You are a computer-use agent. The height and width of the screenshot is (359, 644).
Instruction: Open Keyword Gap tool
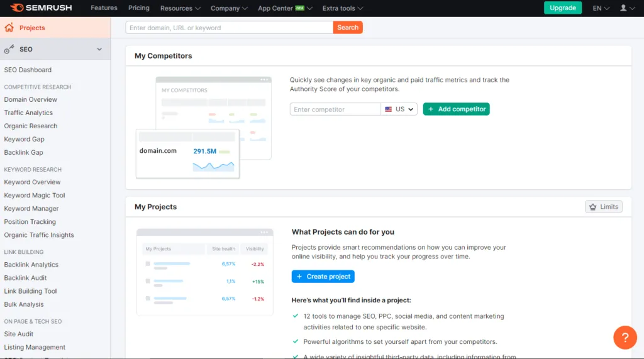25,139
